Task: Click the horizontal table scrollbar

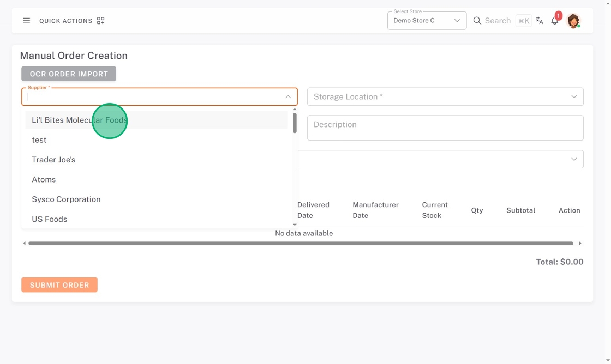Action: 300,244
